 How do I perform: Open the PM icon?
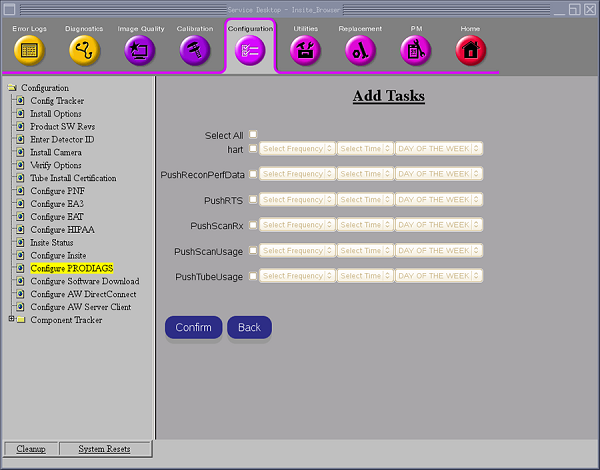(x=415, y=49)
